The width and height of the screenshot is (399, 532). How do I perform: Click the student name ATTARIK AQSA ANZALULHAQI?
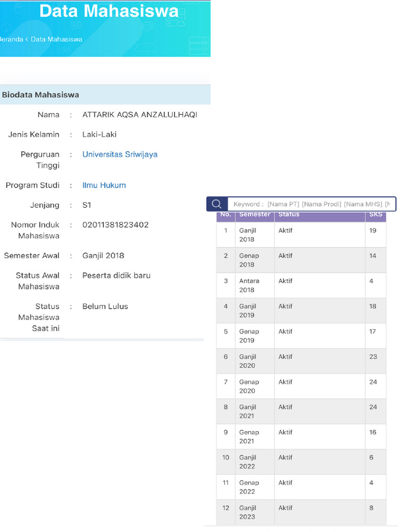tap(140, 115)
